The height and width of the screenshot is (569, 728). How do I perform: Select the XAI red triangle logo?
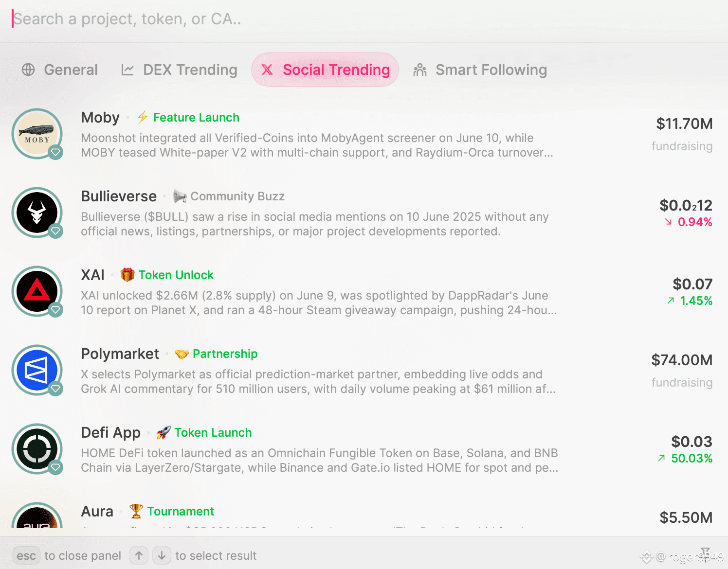click(x=37, y=291)
